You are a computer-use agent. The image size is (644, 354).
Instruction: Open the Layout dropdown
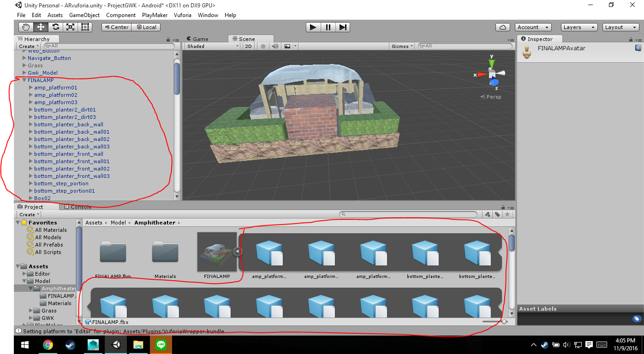tap(620, 27)
